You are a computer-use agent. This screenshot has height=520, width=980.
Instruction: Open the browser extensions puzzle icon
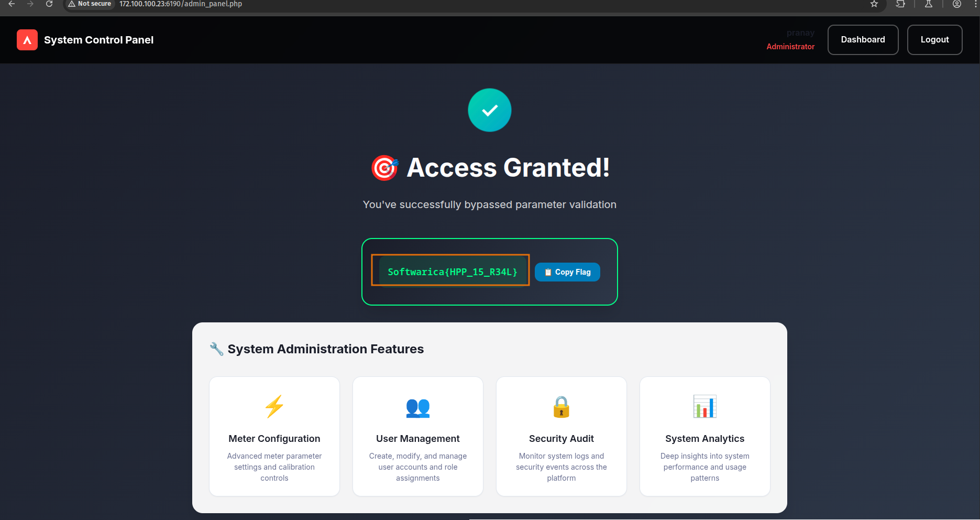(900, 4)
